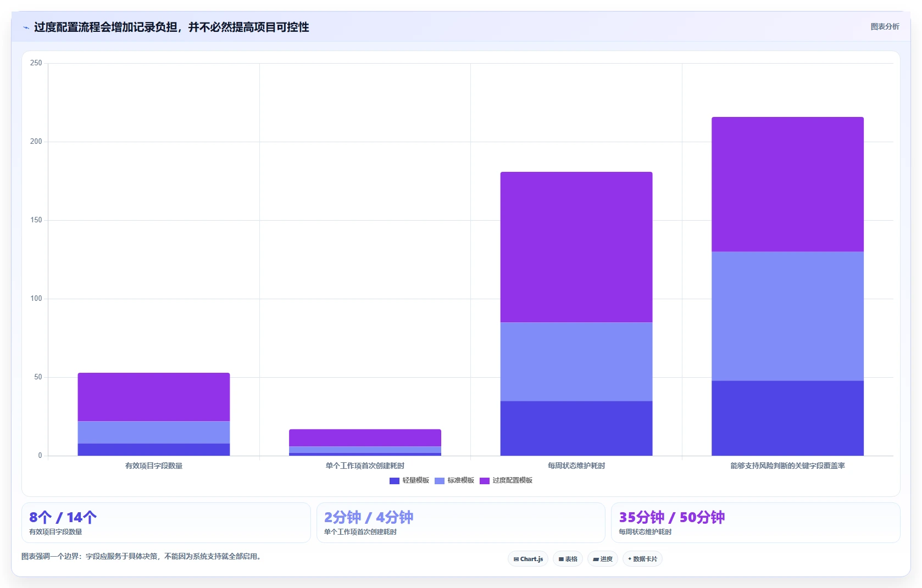Open the 35分钟 / 50分钟 weekly maintenance card
The image size is (922, 588).
point(756,523)
